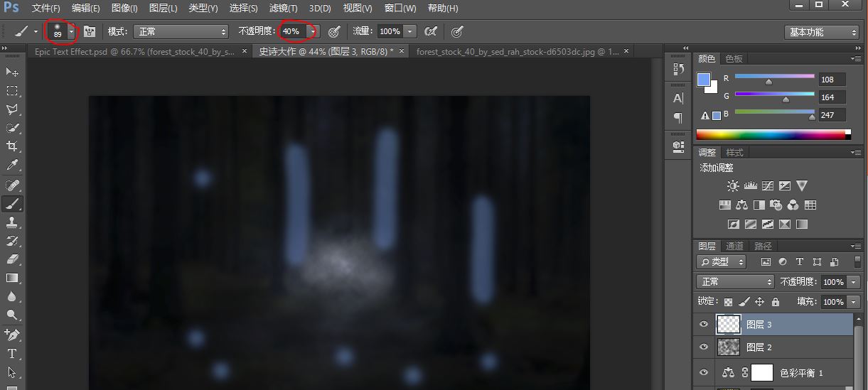Image resolution: width=868 pixels, height=390 pixels.
Task: Lock layer position with move icon
Action: point(759,302)
